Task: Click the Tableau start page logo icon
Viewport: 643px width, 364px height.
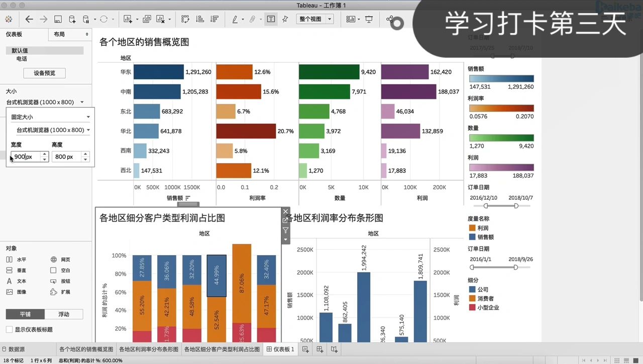Action: click(x=9, y=19)
